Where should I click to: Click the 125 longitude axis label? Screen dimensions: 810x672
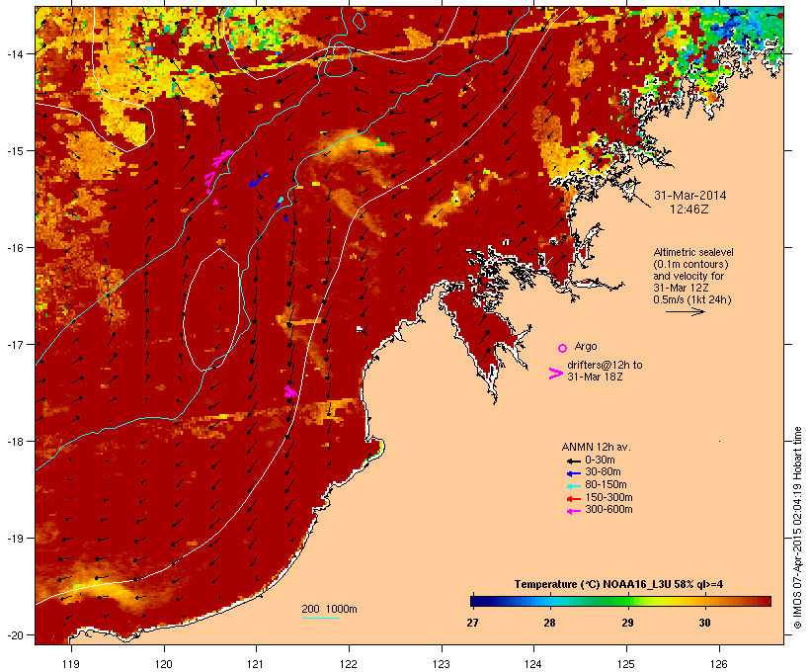626,664
